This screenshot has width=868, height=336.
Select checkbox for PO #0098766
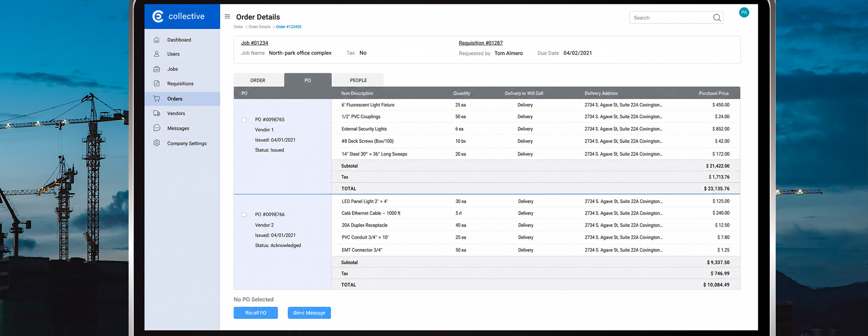(244, 215)
